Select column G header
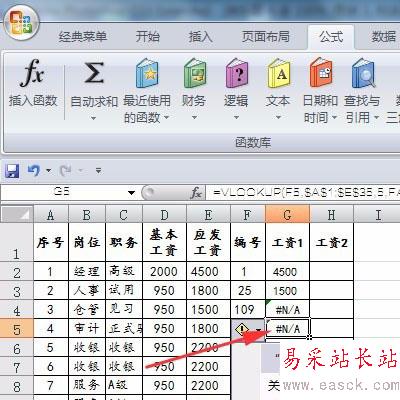400x400 pixels. coord(287,215)
